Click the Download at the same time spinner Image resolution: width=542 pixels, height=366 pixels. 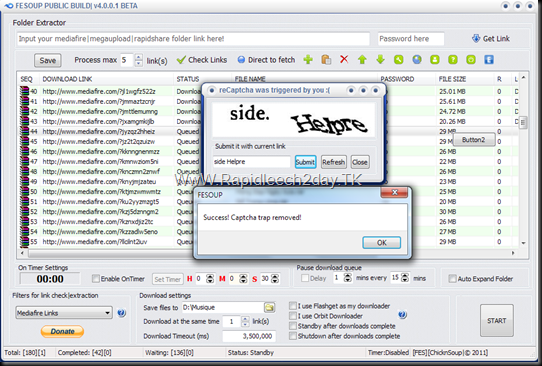pos(245,321)
